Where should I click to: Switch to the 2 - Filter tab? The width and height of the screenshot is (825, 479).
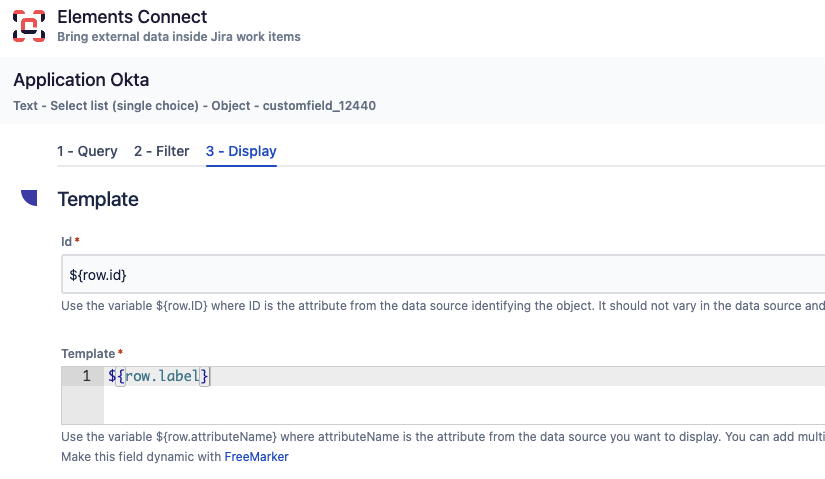coord(162,152)
